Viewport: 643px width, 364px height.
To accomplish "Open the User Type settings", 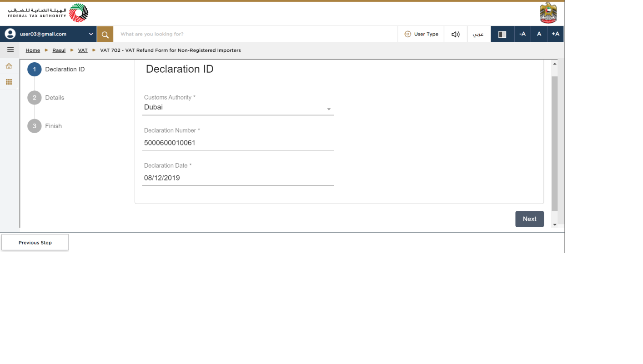I will click(421, 34).
